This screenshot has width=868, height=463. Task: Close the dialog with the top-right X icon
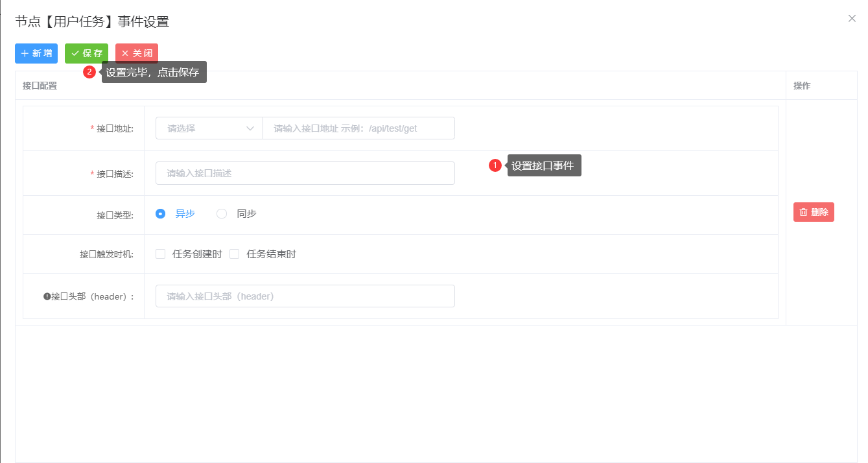852,19
